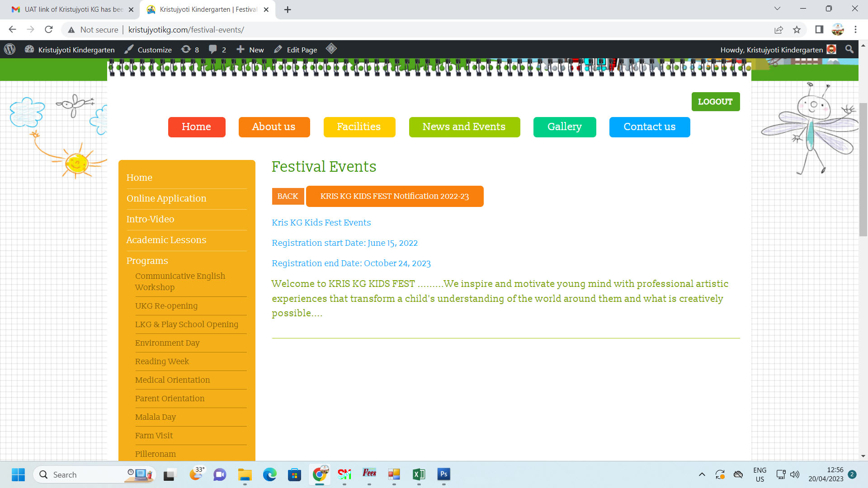This screenshot has width=868, height=488.
Task: Open Malala Day sidebar link
Action: 156,417
